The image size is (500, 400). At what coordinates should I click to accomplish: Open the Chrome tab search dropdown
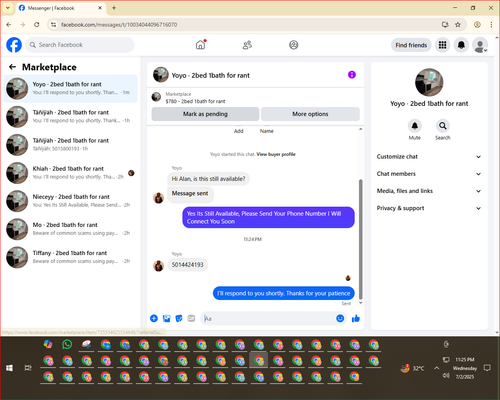(x=8, y=8)
